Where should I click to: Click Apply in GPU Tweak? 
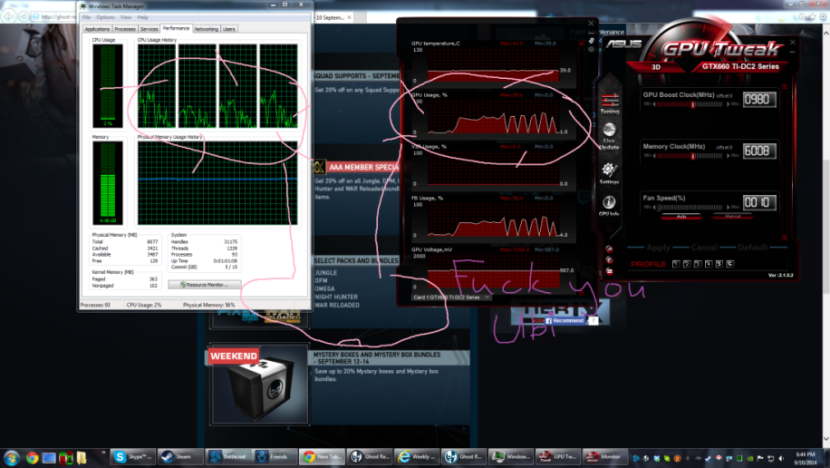(659, 247)
